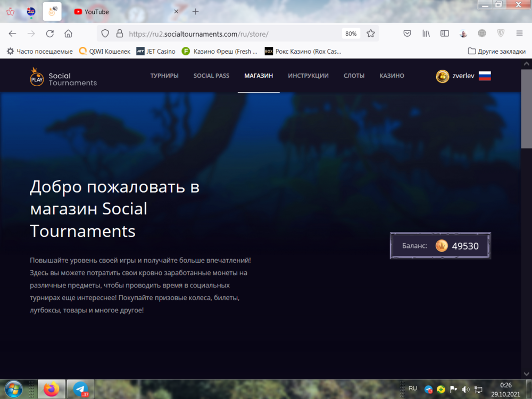
Task: Click the browser forward arrow
Action: 31,34
